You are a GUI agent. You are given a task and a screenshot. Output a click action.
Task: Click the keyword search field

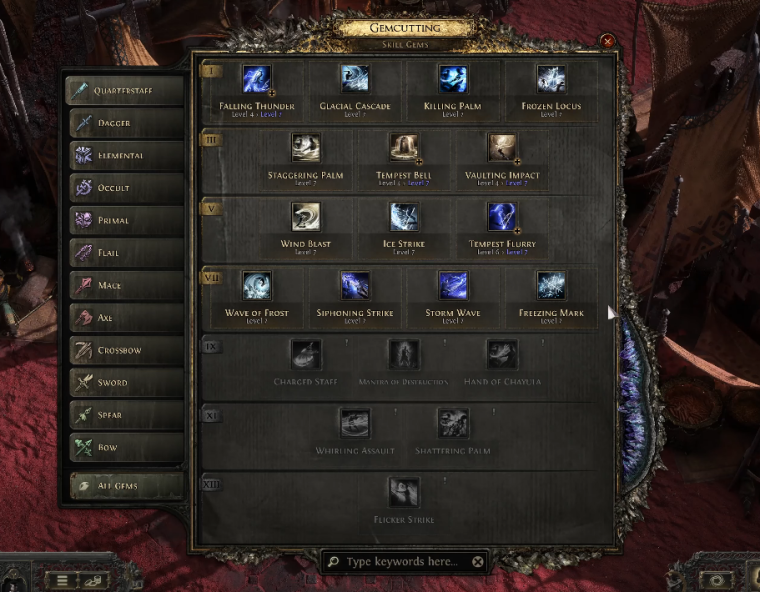(402, 561)
